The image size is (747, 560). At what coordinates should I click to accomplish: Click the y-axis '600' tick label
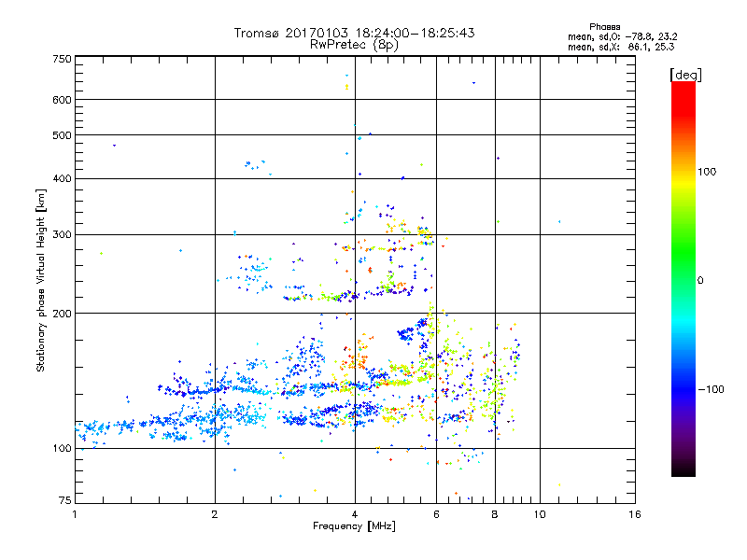(62, 100)
